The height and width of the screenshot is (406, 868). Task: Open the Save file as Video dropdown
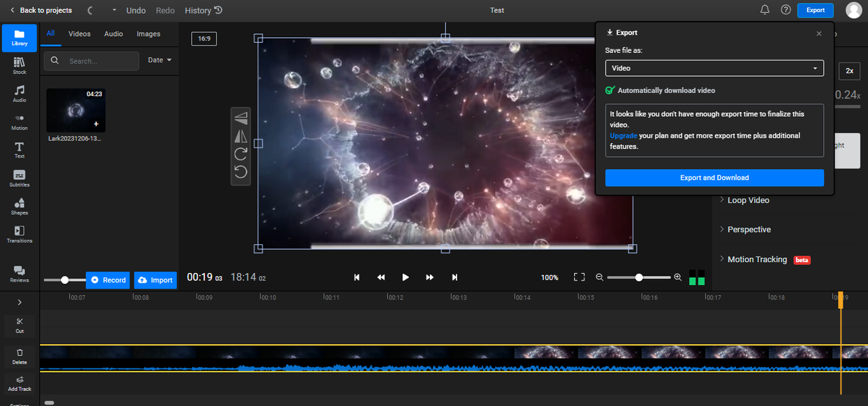(714, 68)
